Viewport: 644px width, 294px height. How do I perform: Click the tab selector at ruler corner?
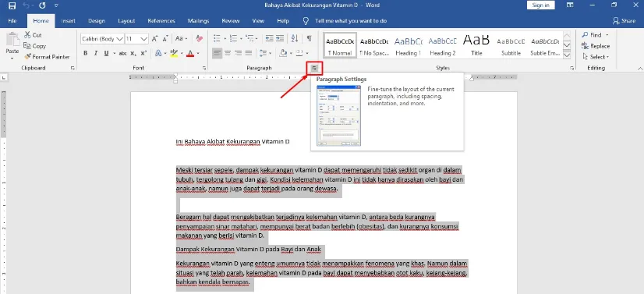pos(4,77)
